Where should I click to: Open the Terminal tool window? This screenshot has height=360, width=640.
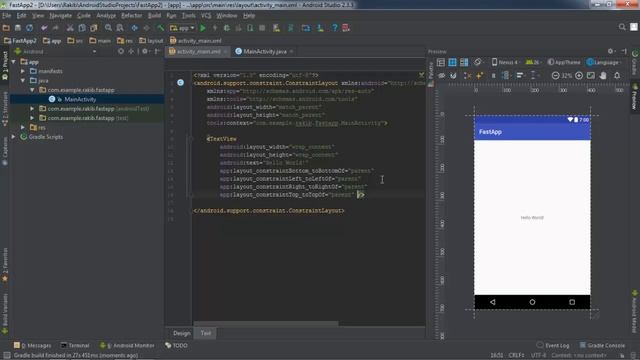click(75, 345)
